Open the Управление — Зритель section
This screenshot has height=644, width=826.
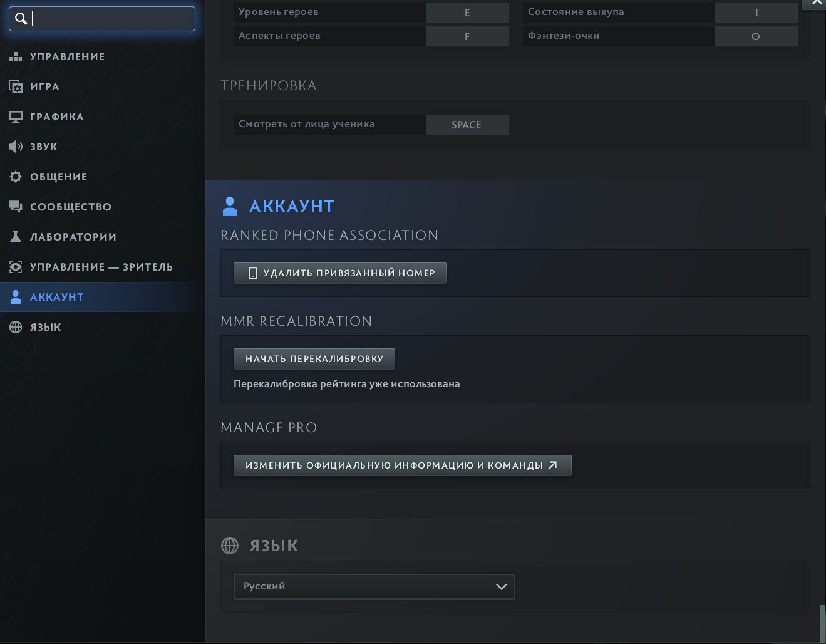pos(101,267)
